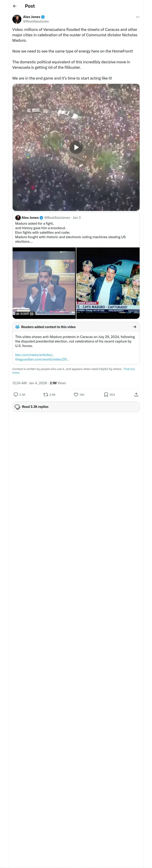Click Alex Jones profile avatar at top
This screenshot has width=152, height=868.
pos(17,19)
